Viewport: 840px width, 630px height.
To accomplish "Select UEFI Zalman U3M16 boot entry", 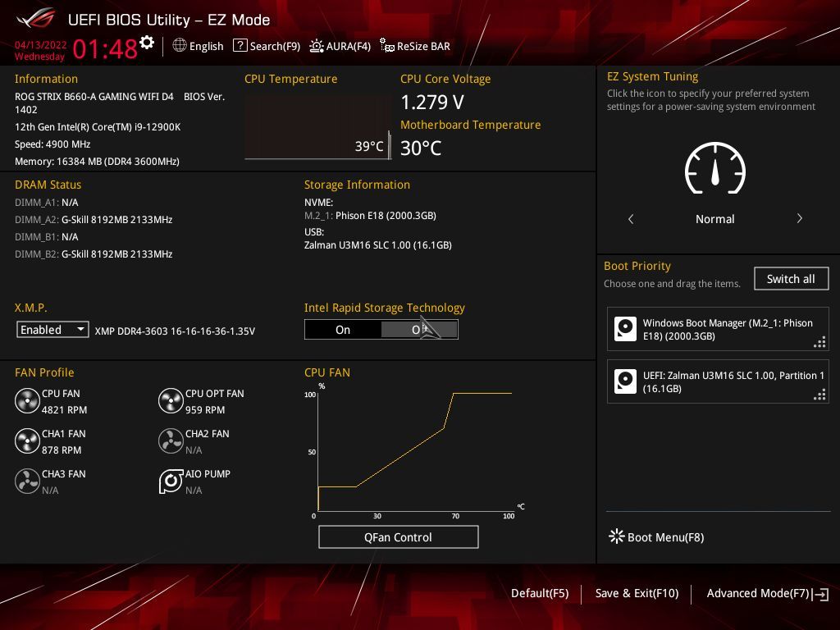I will tap(717, 381).
